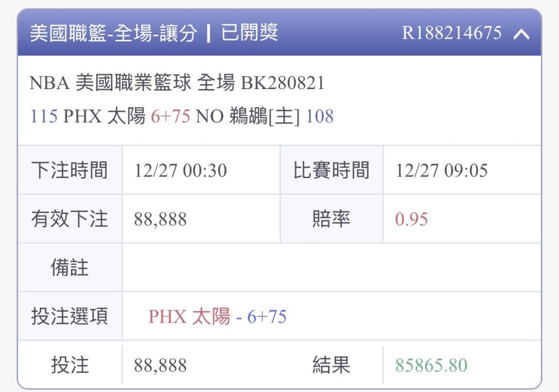Click the final score 108
Image resolution: width=559 pixels, height=392 pixels.
tap(320, 117)
